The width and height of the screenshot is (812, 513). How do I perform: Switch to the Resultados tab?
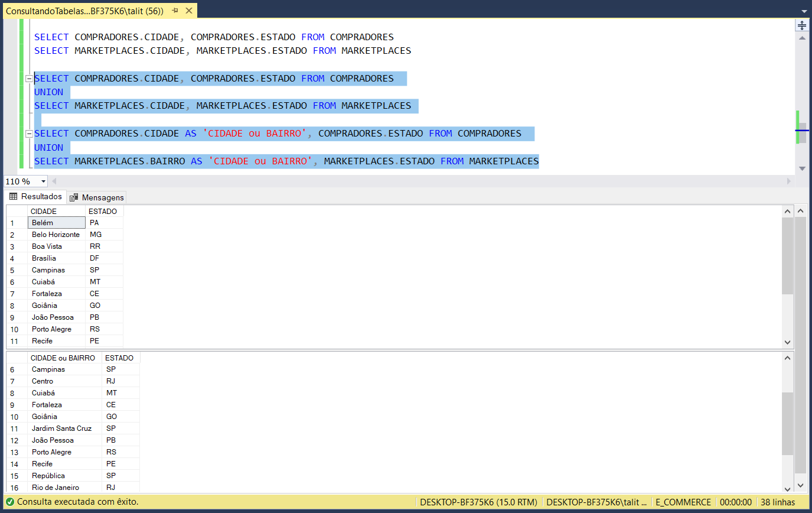35,197
